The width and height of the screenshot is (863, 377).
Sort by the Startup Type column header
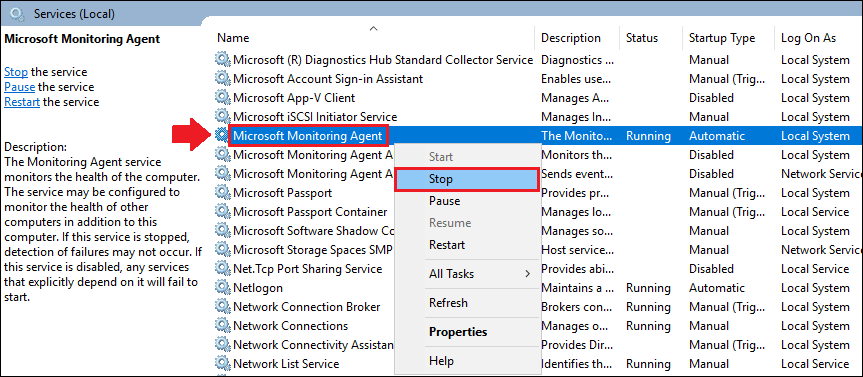(x=729, y=38)
